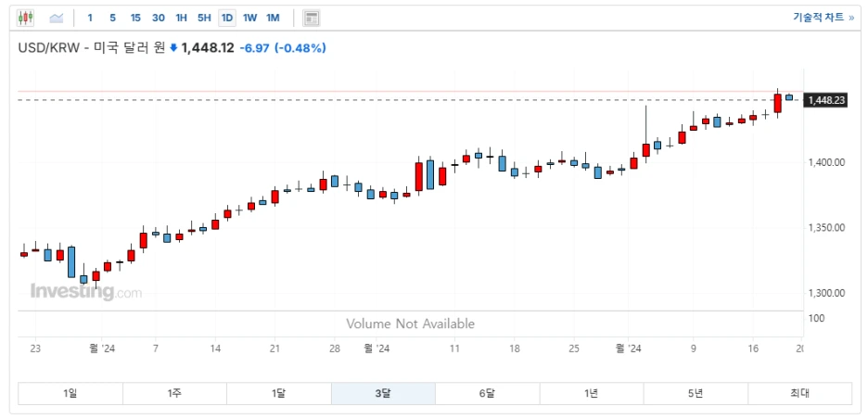Image resolution: width=868 pixels, height=419 pixels.
Task: Set the interval to 30 minutes
Action: [x=159, y=18]
